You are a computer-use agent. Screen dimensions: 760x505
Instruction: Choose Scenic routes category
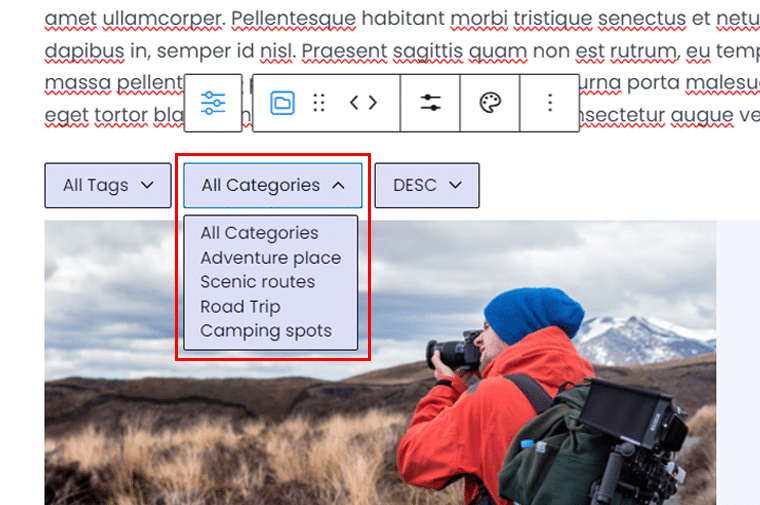(x=257, y=282)
